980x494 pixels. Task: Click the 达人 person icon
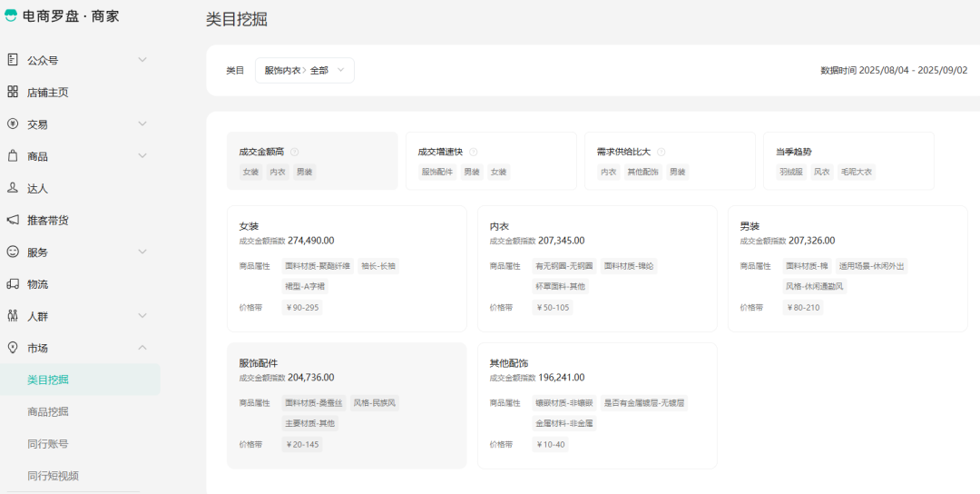tap(13, 188)
